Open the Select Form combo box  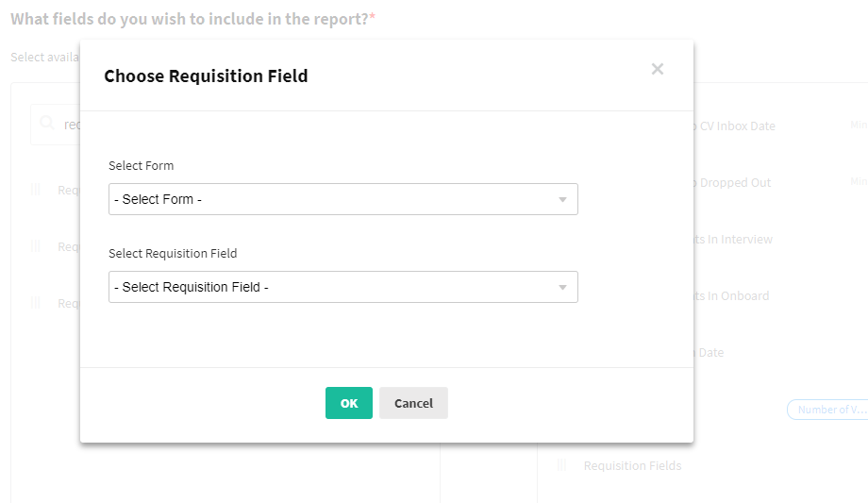(x=343, y=199)
